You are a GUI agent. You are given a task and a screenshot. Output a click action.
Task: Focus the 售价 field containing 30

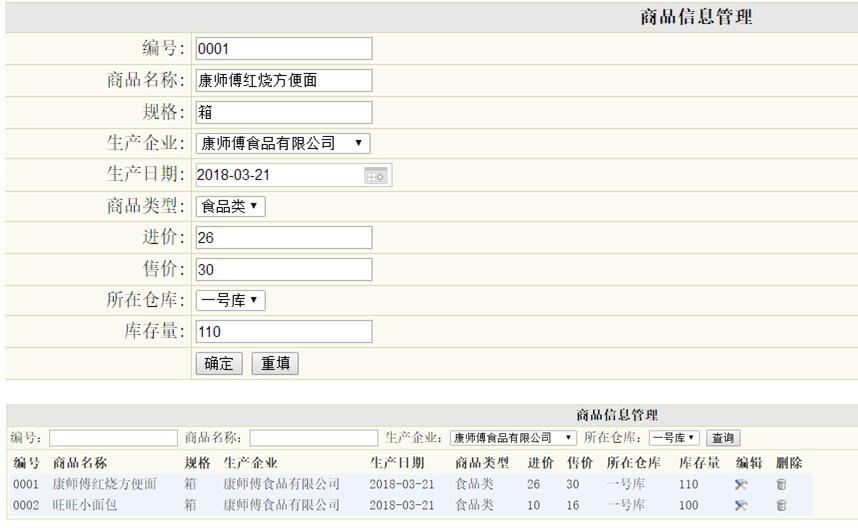tap(284, 269)
